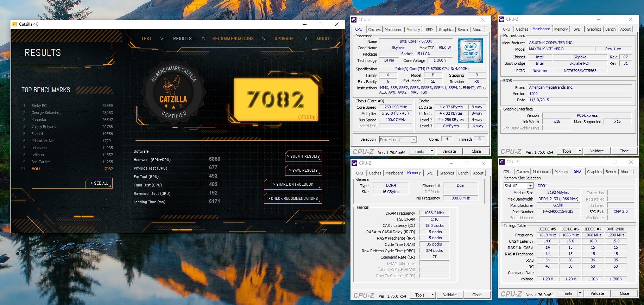Click CPU-Z app icon in SPD window
The image size is (644, 305).
point(502,162)
